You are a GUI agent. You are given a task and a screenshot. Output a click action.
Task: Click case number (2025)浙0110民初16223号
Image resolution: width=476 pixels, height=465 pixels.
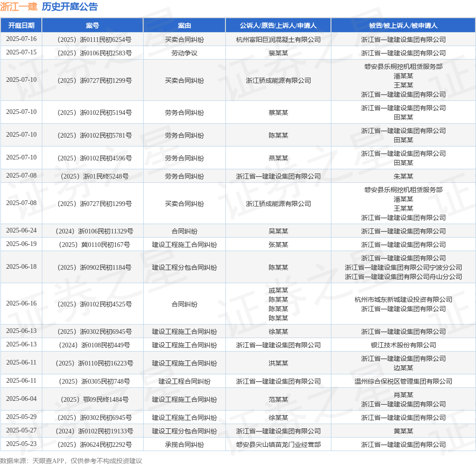pyautogui.click(x=95, y=363)
